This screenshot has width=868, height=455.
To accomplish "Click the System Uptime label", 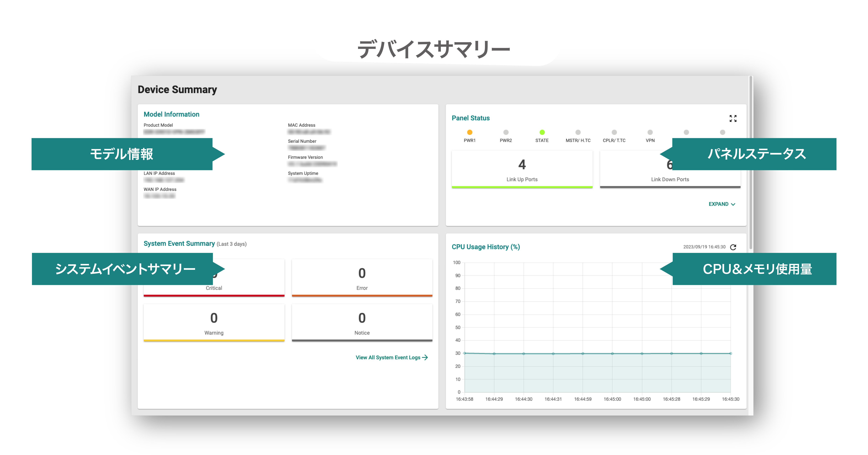I will (303, 173).
